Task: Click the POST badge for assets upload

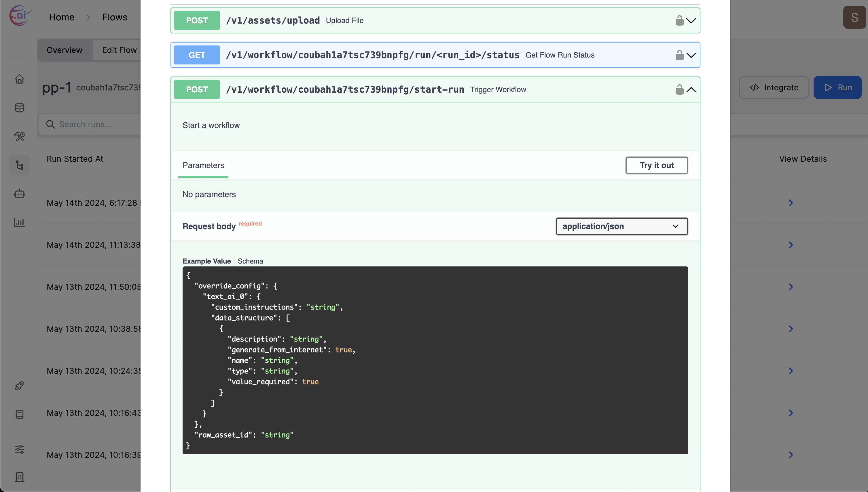Action: tap(197, 21)
